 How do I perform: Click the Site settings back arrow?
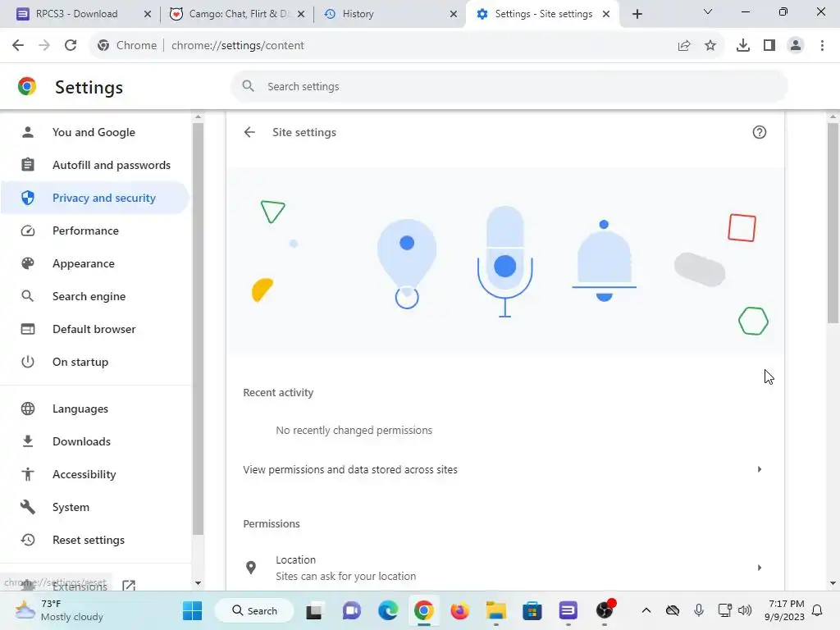(x=249, y=132)
